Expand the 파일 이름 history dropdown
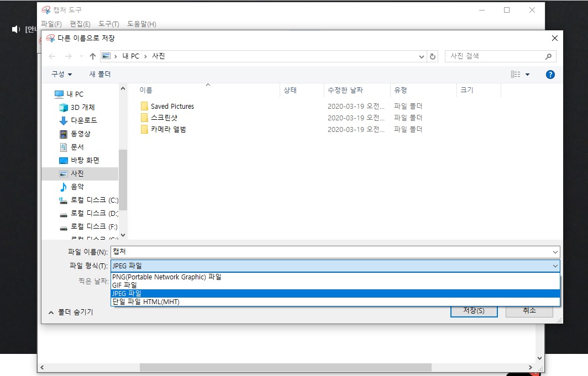 click(x=555, y=252)
